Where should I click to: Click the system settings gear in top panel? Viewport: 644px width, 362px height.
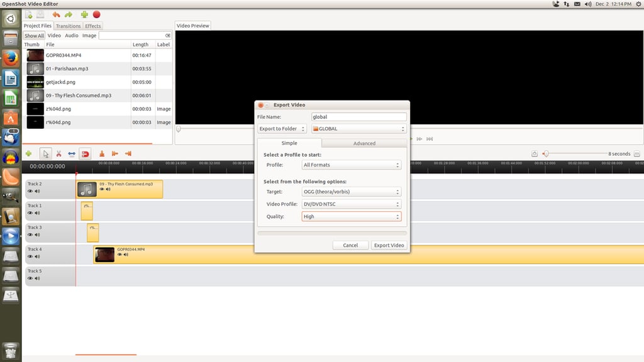[x=639, y=4]
